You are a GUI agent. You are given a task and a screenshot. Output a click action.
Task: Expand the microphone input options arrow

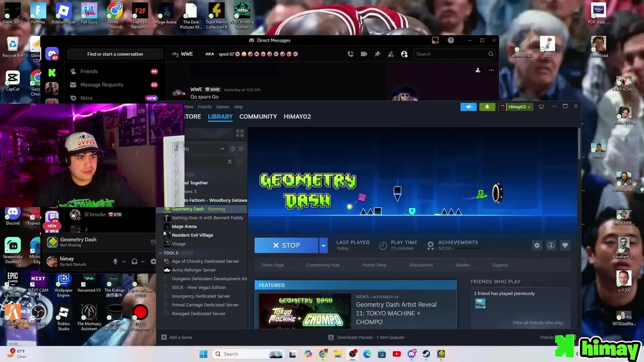click(123, 261)
